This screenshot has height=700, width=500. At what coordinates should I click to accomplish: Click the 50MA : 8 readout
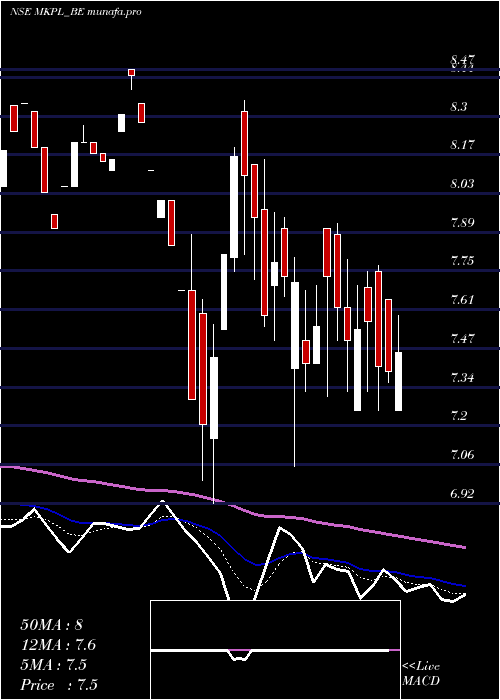[52, 625]
